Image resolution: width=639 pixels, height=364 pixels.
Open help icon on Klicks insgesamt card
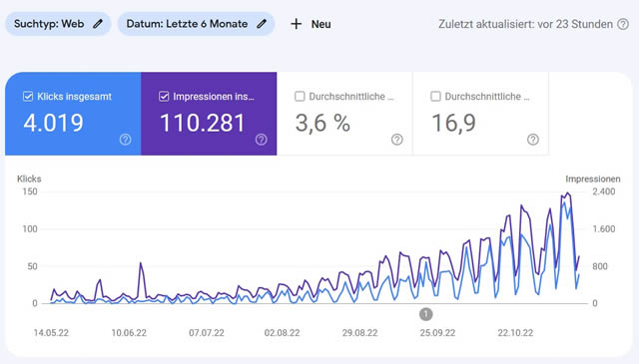[126, 140]
